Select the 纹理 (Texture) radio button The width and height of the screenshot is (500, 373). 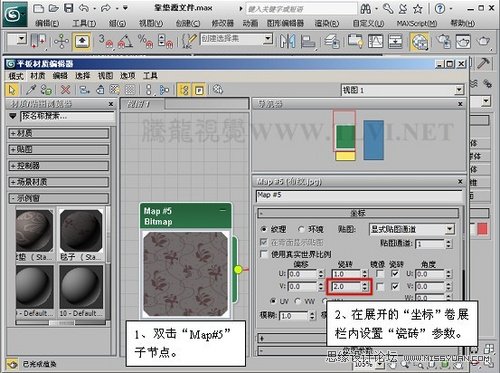tap(264, 229)
